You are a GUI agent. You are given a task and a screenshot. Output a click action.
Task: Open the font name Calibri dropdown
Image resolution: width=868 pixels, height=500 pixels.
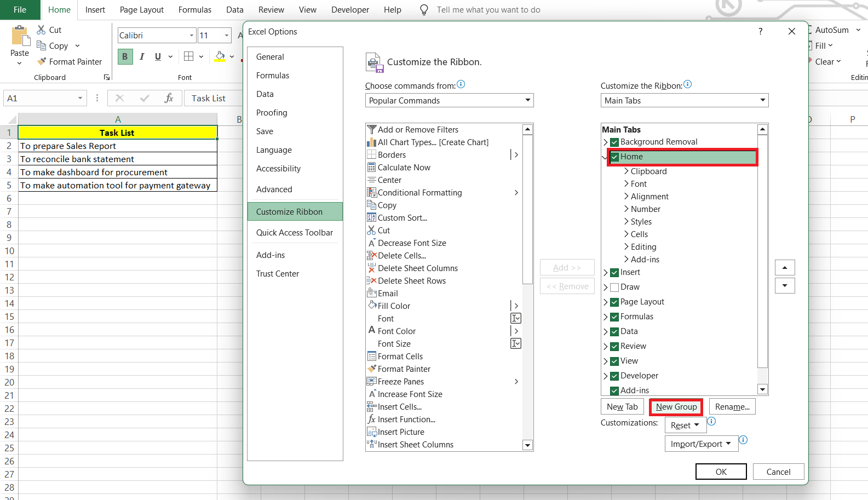coord(192,36)
